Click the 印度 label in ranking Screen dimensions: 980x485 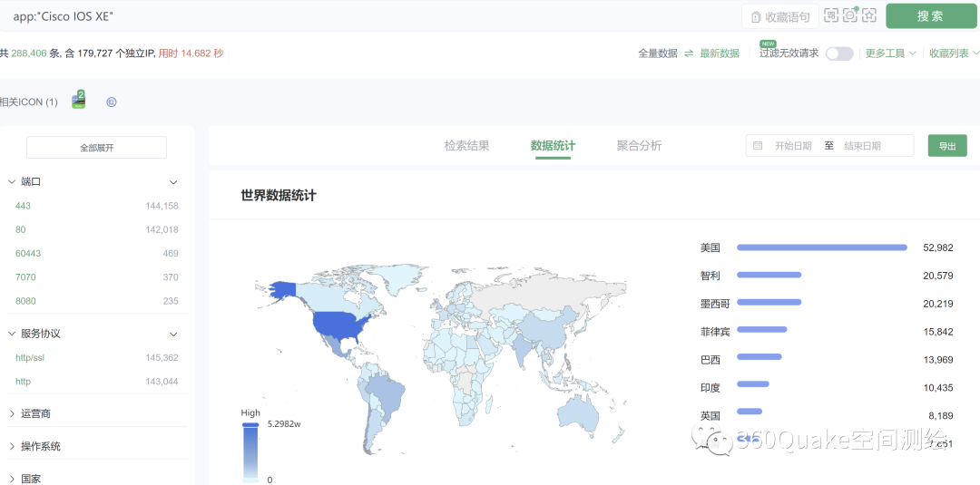click(x=710, y=388)
